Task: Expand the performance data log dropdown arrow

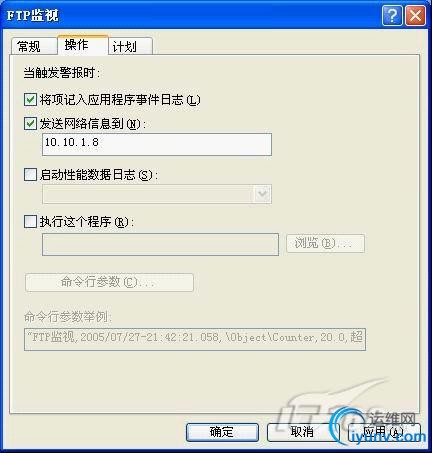Action: (x=263, y=194)
